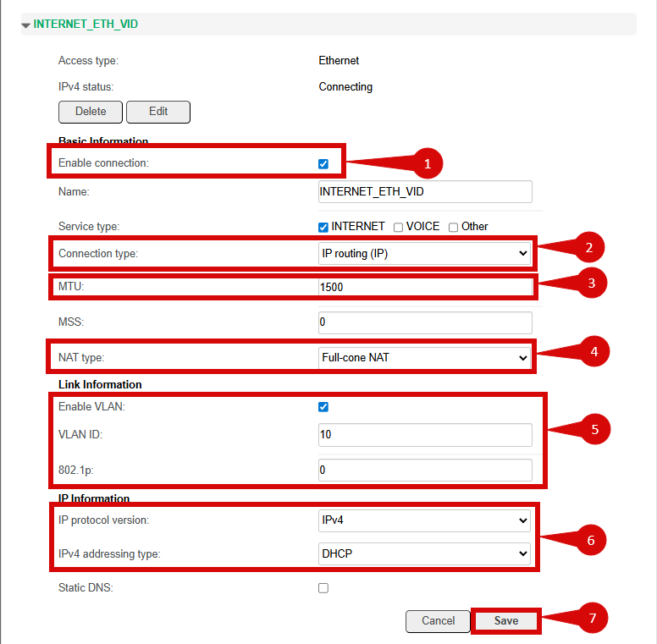Toggle the Enable VLAN checkbox
The image size is (657, 644).
[323, 407]
